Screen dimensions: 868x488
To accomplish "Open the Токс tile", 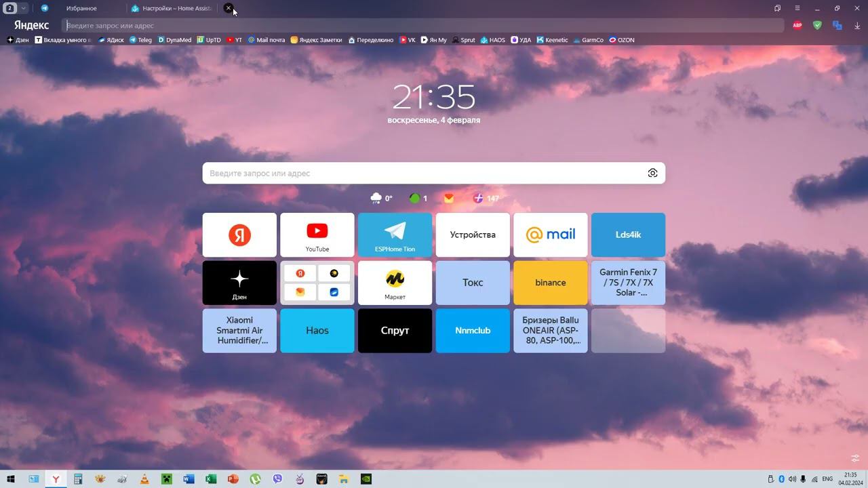I will click(473, 283).
